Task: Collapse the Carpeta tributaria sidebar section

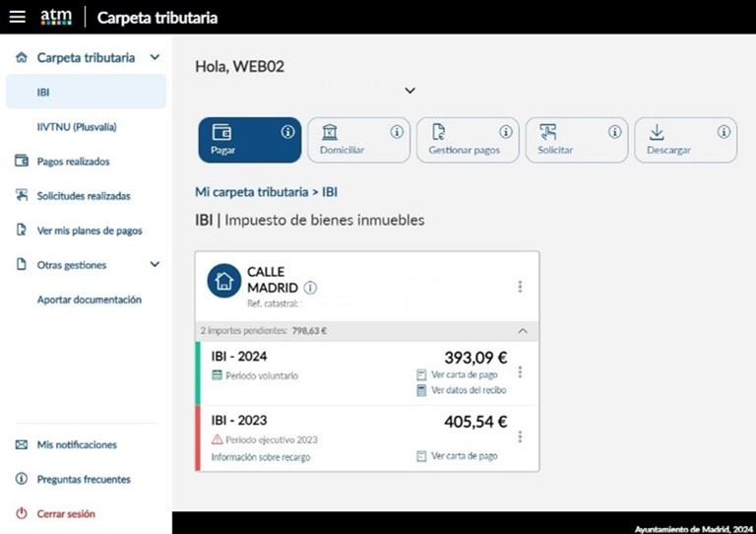Action: pos(155,58)
